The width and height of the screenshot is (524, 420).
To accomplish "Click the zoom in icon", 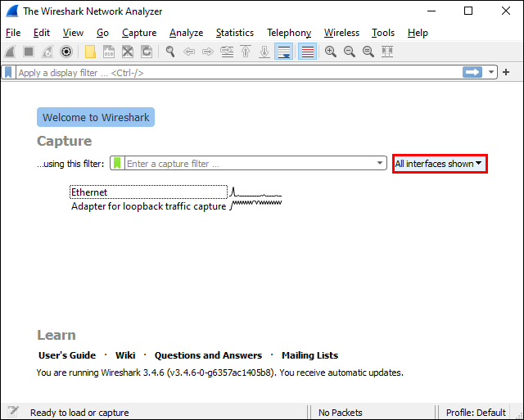I will click(331, 52).
